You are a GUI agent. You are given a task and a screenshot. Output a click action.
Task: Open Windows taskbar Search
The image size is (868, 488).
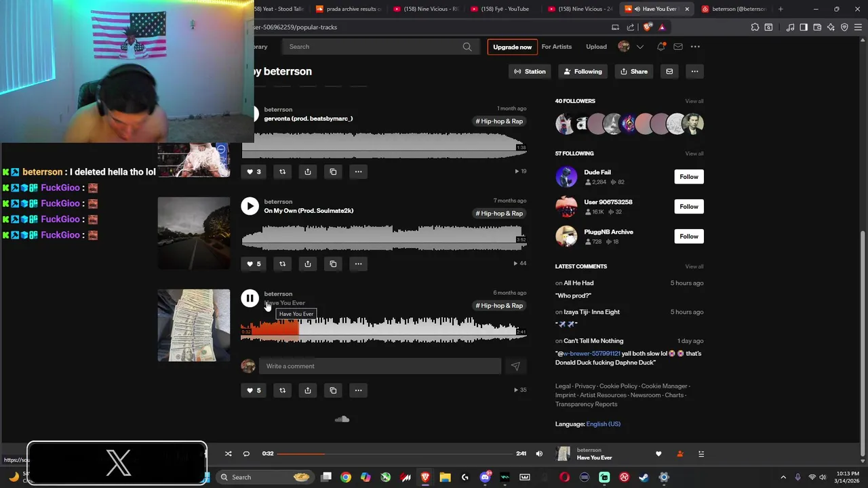(264, 477)
